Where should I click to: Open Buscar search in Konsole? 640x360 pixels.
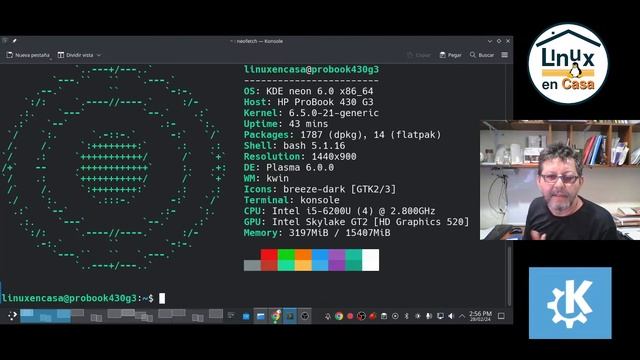482,55
